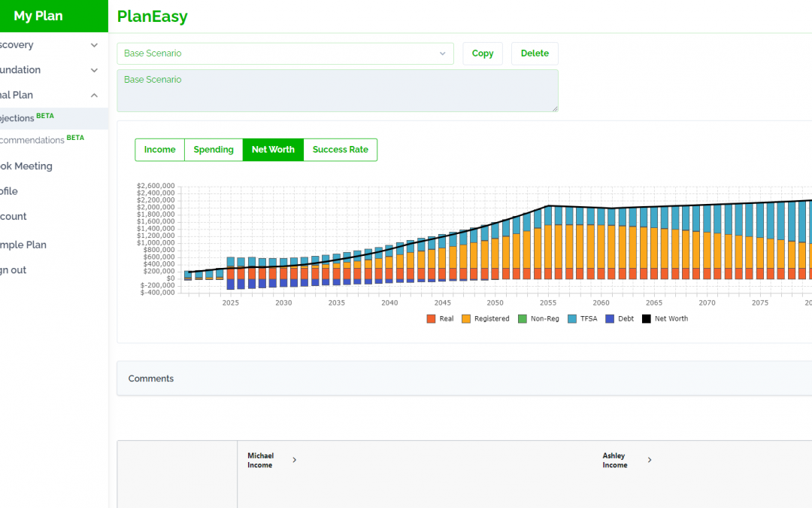Screen dimensions: 812x508
Task: Open the Sample Plan link
Action: [23, 245]
